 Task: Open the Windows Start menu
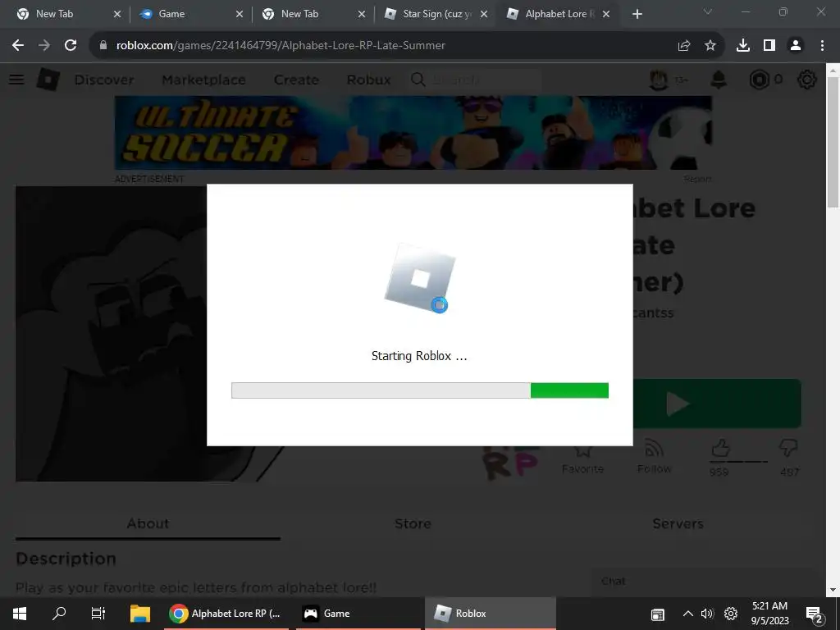coord(20,614)
